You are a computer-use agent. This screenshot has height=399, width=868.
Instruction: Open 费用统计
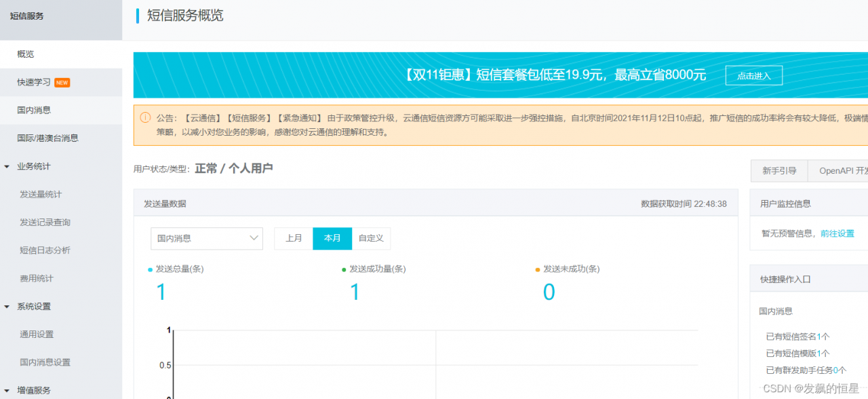37,278
